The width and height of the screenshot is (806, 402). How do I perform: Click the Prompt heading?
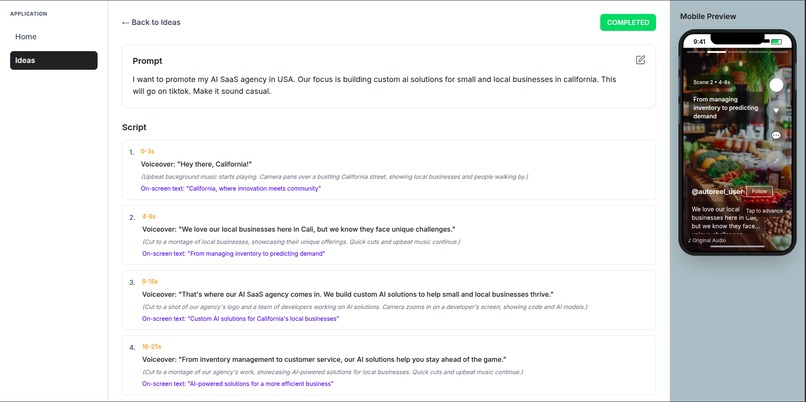pos(147,61)
